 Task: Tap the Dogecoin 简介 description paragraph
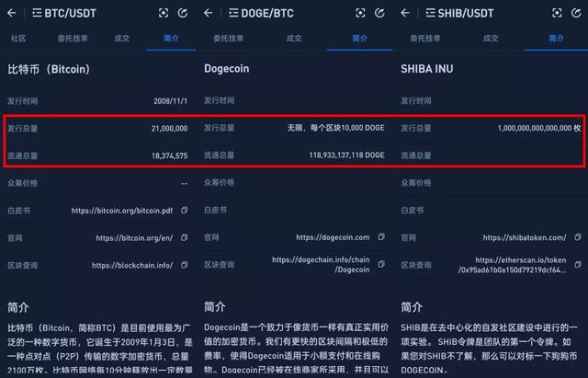pyautogui.click(x=296, y=349)
